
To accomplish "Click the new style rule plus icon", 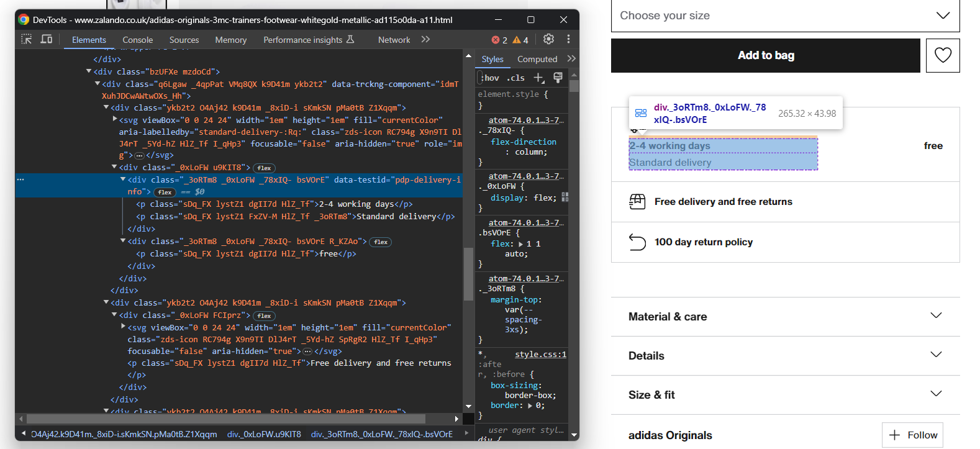I will click(x=538, y=78).
